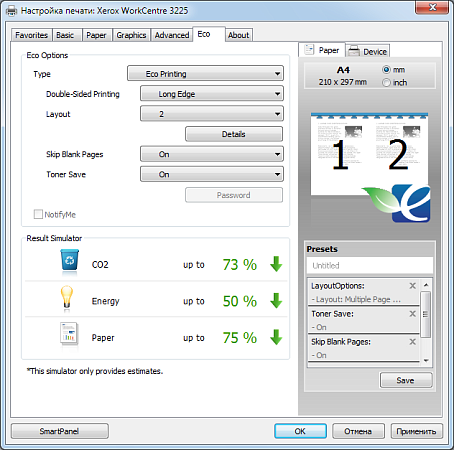The height and width of the screenshot is (450, 454).
Task: Open the SmartPanel button
Action: (60, 431)
